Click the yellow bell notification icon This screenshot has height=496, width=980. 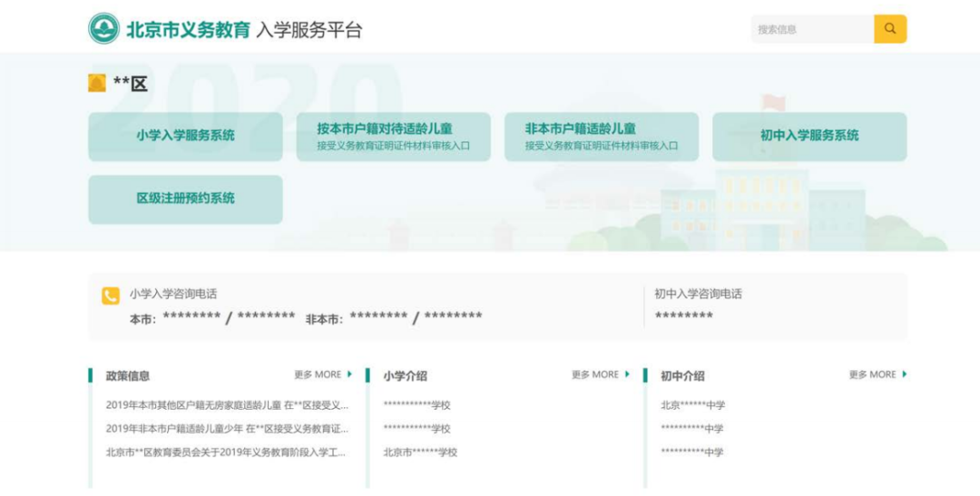[x=97, y=83]
